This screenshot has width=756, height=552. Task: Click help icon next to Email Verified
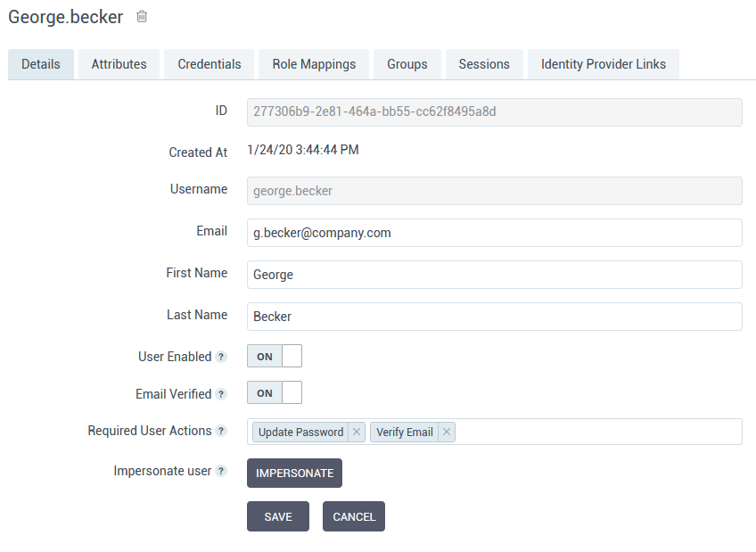pyautogui.click(x=222, y=394)
